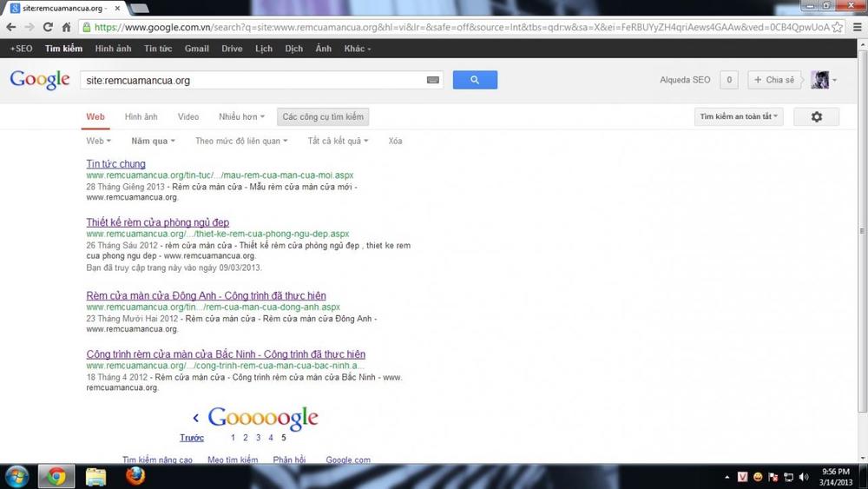Open the Chrome menu icon
The width and height of the screenshot is (868, 489).
857,27
